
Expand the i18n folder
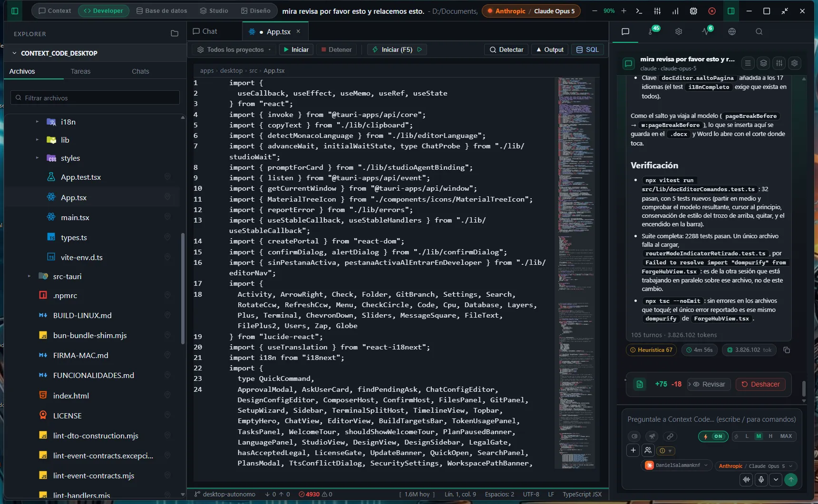[x=37, y=122]
